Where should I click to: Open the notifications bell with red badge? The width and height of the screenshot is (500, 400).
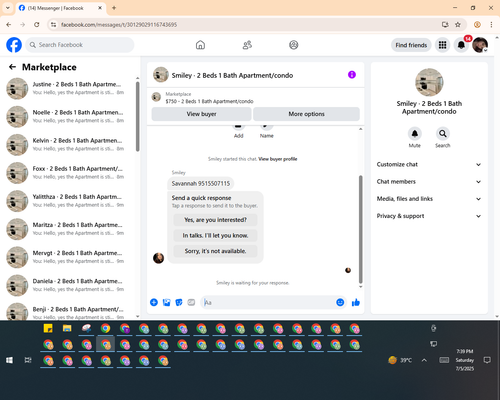click(461, 45)
